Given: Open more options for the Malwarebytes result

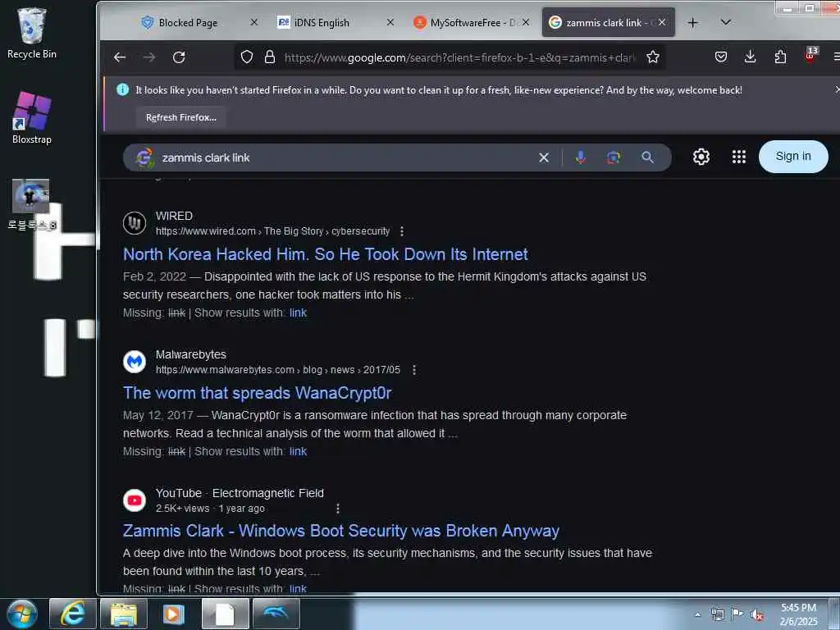Looking at the screenshot, I should 414,370.
